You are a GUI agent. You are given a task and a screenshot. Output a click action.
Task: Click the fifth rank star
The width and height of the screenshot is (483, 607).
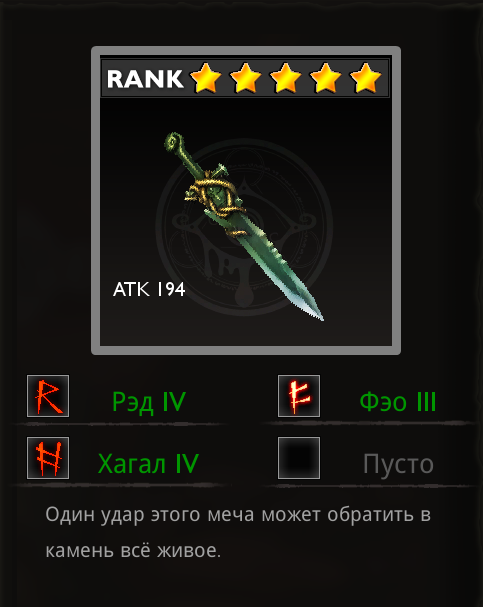(365, 78)
